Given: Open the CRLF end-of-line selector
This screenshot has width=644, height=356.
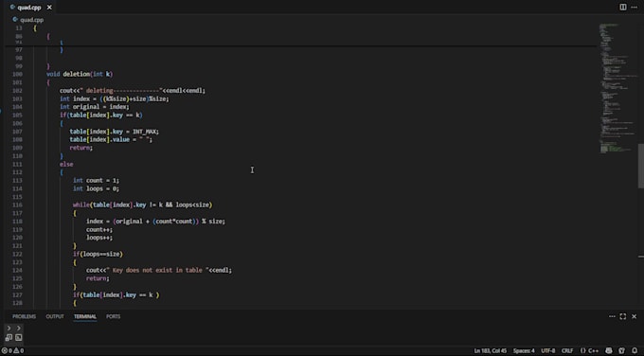Looking at the screenshot, I should [x=567, y=350].
